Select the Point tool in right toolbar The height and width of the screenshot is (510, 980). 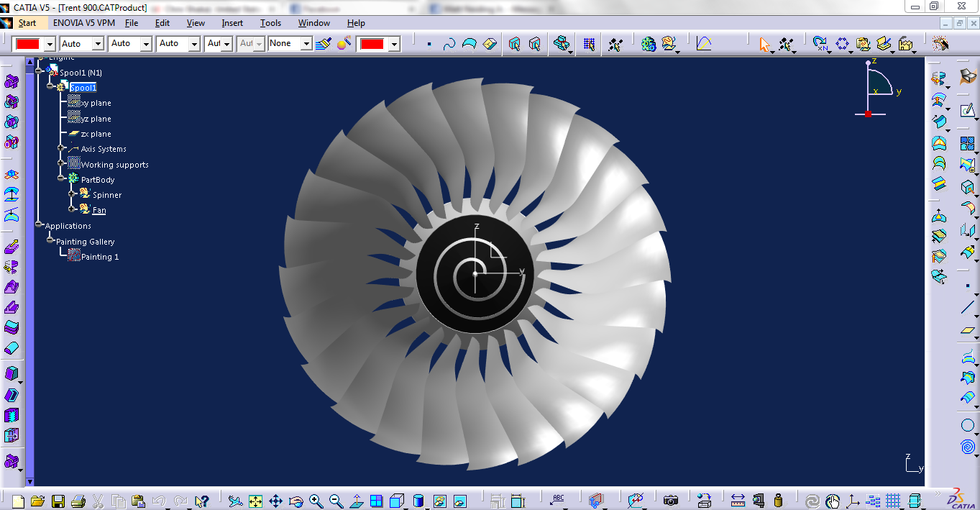tap(968, 286)
